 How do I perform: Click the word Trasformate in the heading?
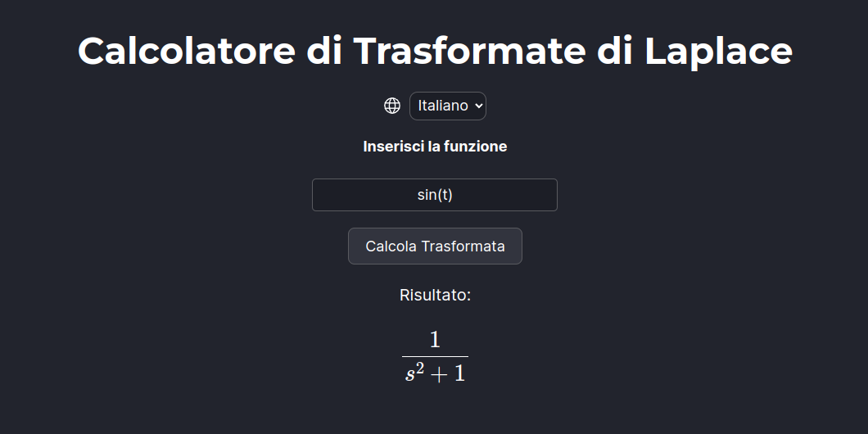point(469,51)
